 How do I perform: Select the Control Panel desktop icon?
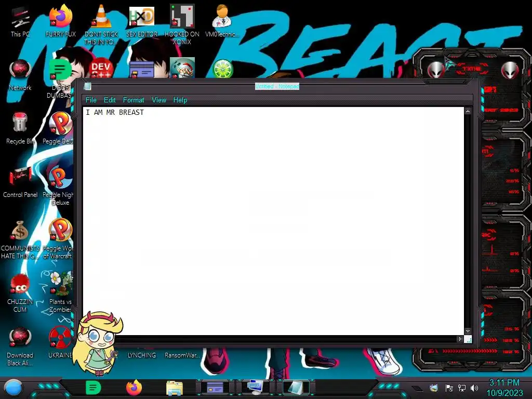(20, 182)
